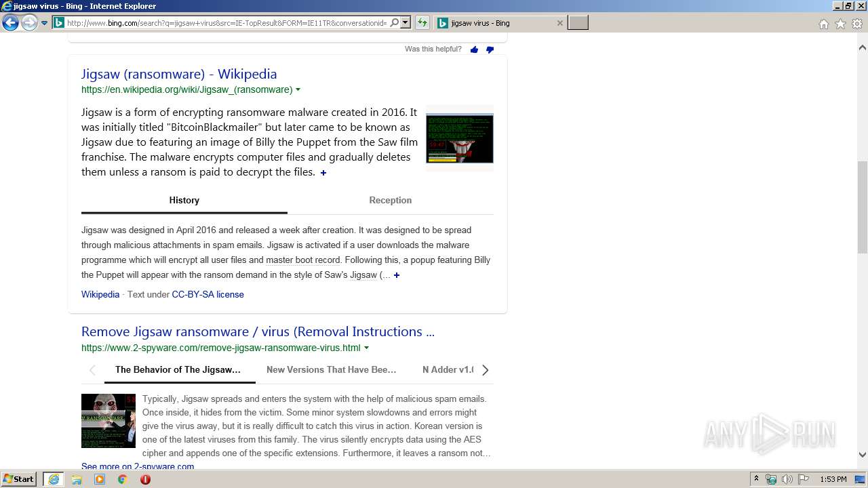Give thumbs down on 'Was this helpful?'
The width and height of the screenshot is (868, 488).
coord(490,49)
